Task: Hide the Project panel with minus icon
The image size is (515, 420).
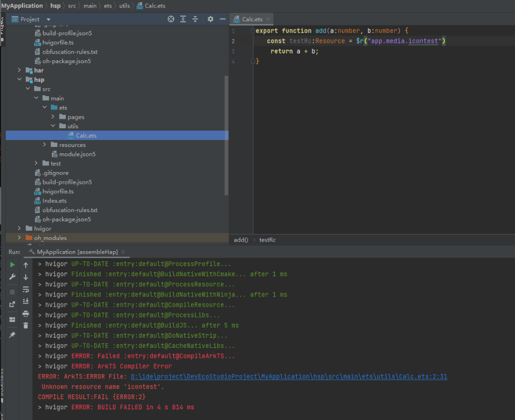Action: [x=222, y=19]
